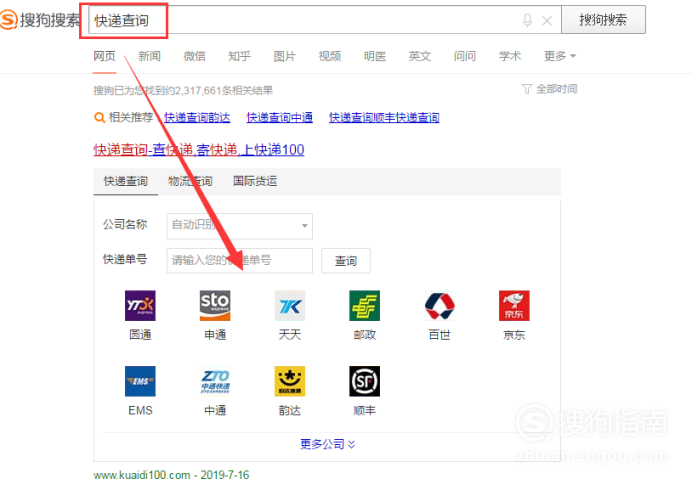692x490 pixels.
Task: Select the 韵达 express icon
Action: [290, 381]
